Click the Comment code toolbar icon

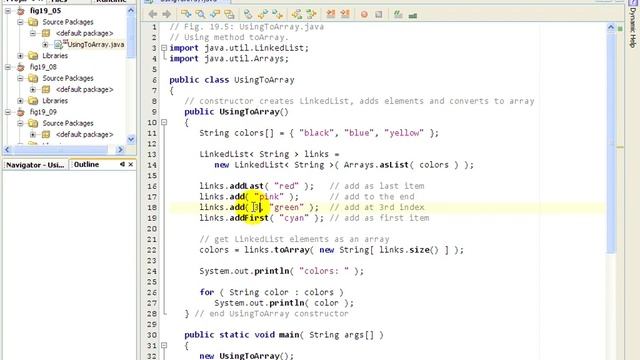[x=398, y=15]
